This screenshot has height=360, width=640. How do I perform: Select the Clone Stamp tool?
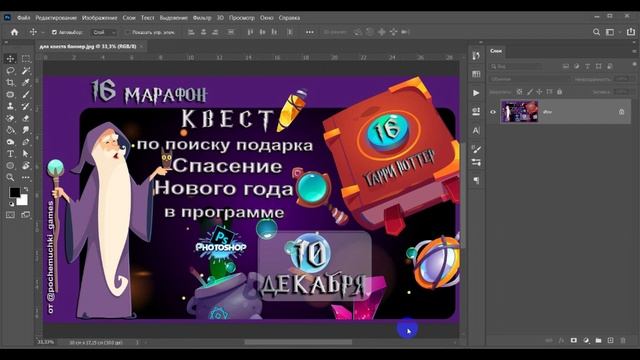(x=11, y=106)
